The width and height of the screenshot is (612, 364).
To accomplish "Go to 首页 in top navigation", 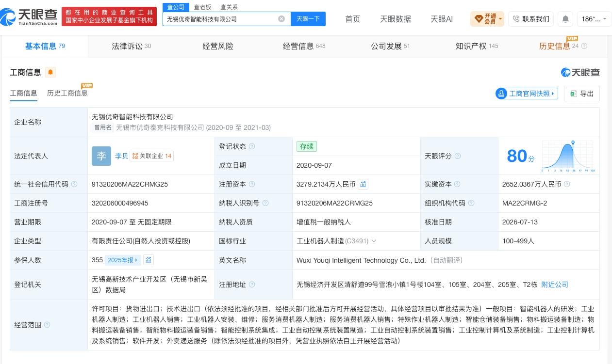I will [353, 19].
